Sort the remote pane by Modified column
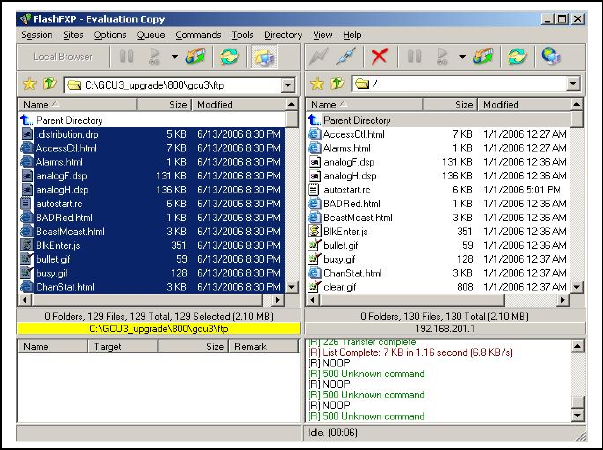 [x=525, y=105]
